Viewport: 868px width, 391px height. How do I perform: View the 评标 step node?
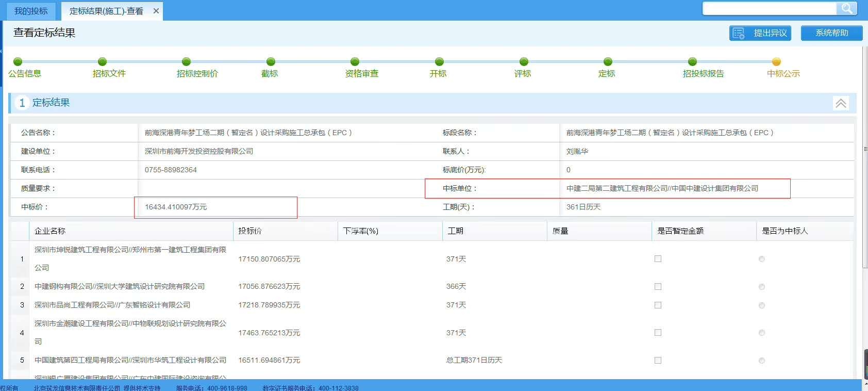coord(524,62)
